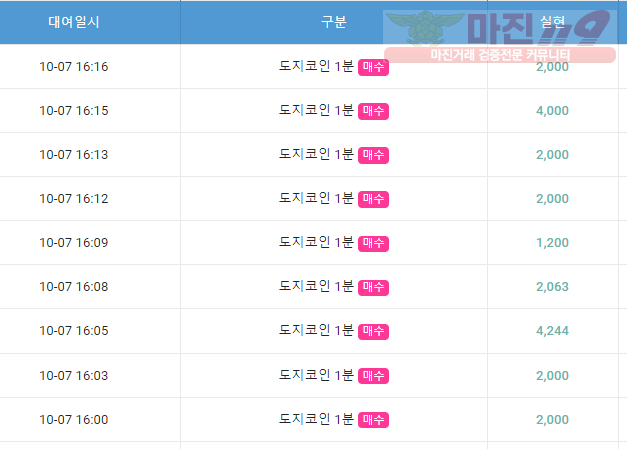Click the 매수 badge in the 16:15 row
Viewport: 627px width, 449px height.
coord(373,111)
